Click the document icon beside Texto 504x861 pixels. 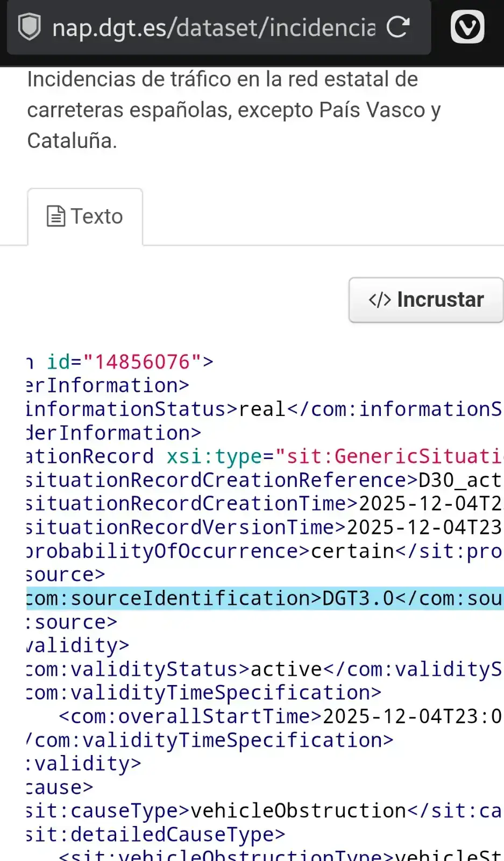click(x=56, y=216)
